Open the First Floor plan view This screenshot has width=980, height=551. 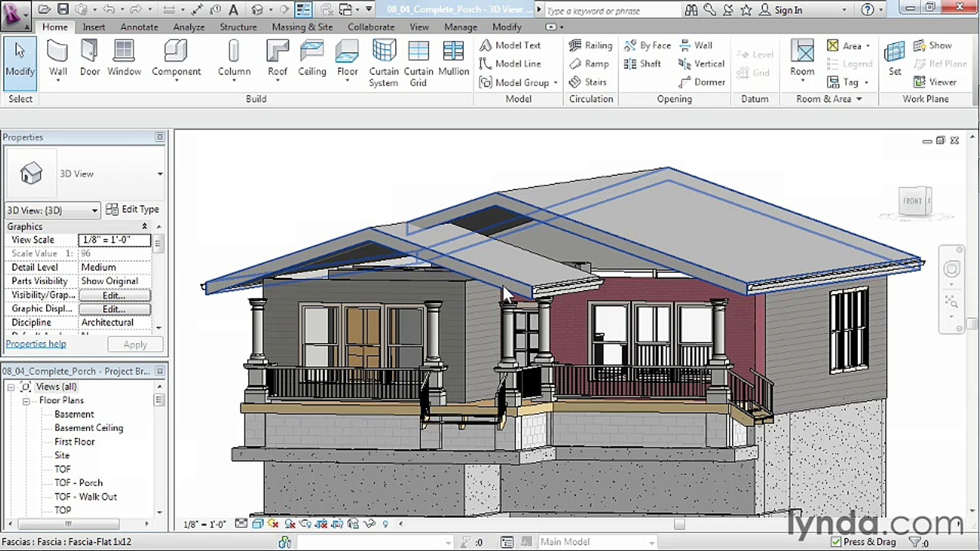tap(75, 442)
